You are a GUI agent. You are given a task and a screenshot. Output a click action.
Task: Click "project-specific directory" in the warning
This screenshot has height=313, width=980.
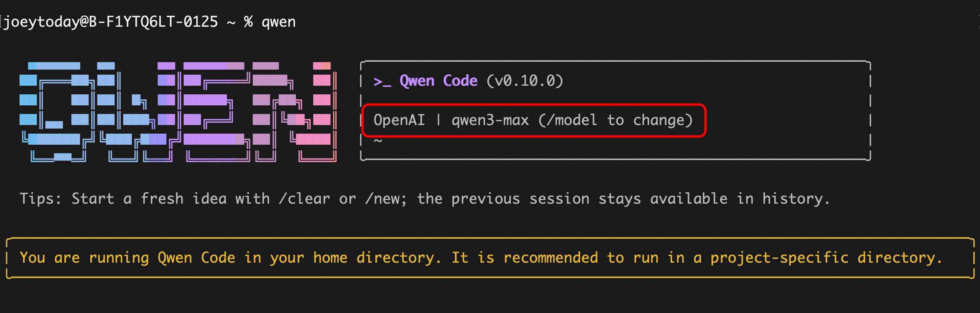coord(826,258)
